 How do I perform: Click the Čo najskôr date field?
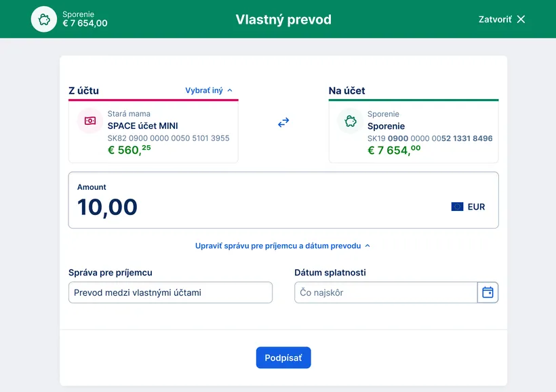click(x=385, y=292)
